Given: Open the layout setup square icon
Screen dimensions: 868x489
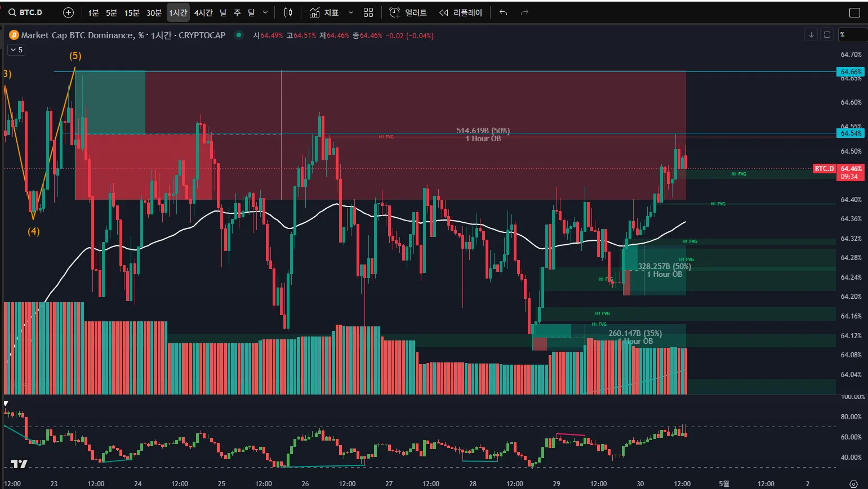Looking at the screenshot, I should [x=854, y=12].
